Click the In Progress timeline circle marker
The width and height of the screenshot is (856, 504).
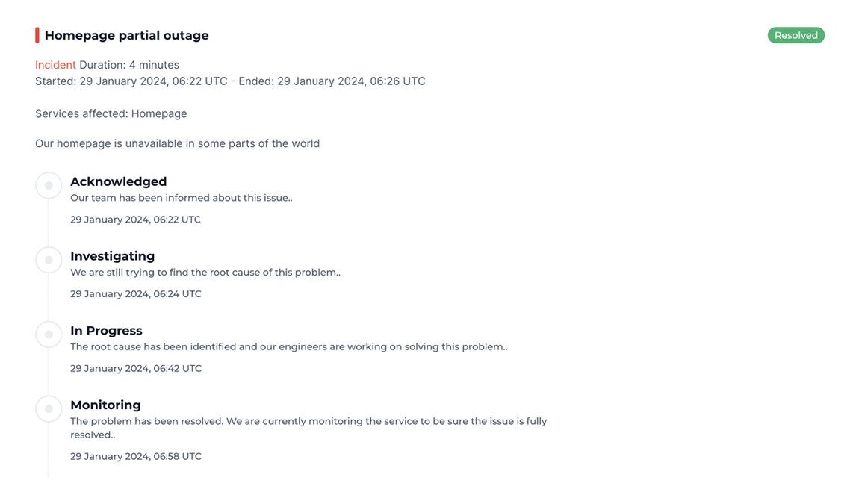coord(49,335)
